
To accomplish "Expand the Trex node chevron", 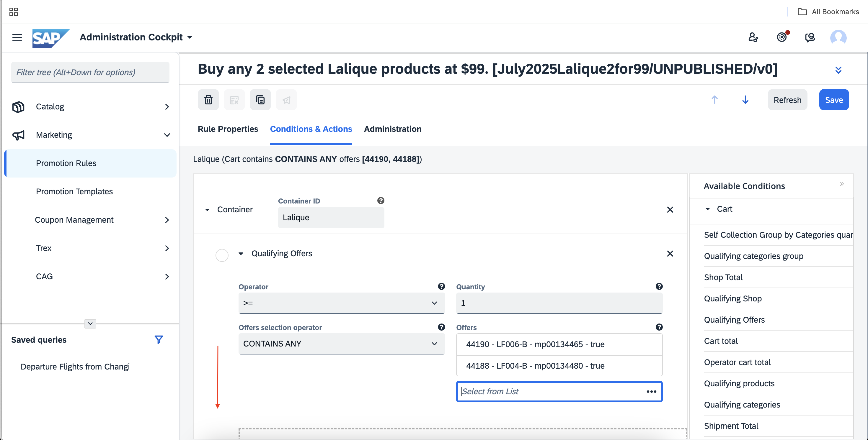I will point(167,248).
